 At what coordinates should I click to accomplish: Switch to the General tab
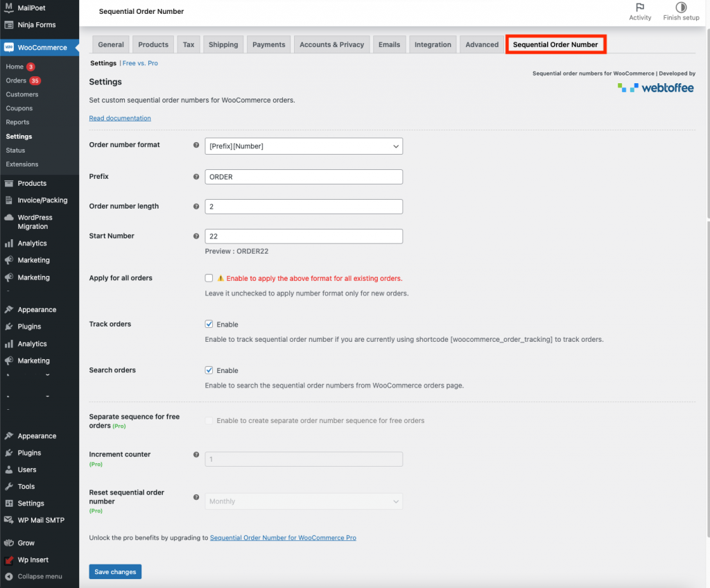pyautogui.click(x=111, y=44)
